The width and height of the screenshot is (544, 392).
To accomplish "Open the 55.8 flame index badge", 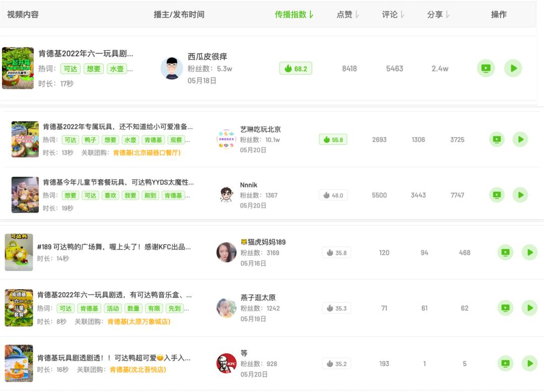I will 333,139.
